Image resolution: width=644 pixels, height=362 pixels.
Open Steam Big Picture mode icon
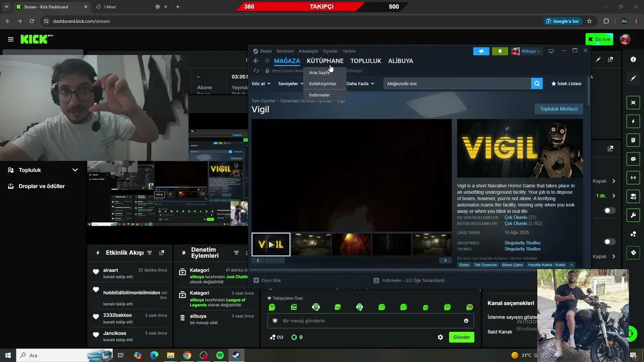[551, 51]
